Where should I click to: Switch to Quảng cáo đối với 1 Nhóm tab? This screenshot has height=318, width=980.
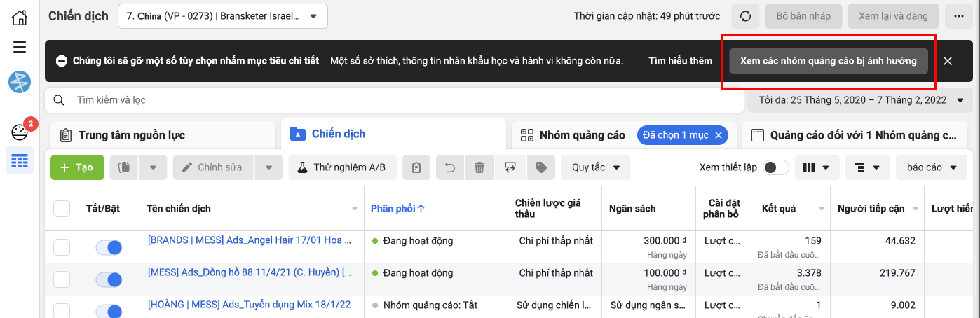[x=855, y=135]
